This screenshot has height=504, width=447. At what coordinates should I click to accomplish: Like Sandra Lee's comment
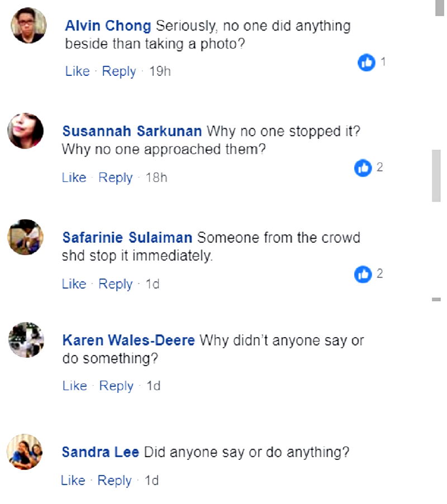73,480
